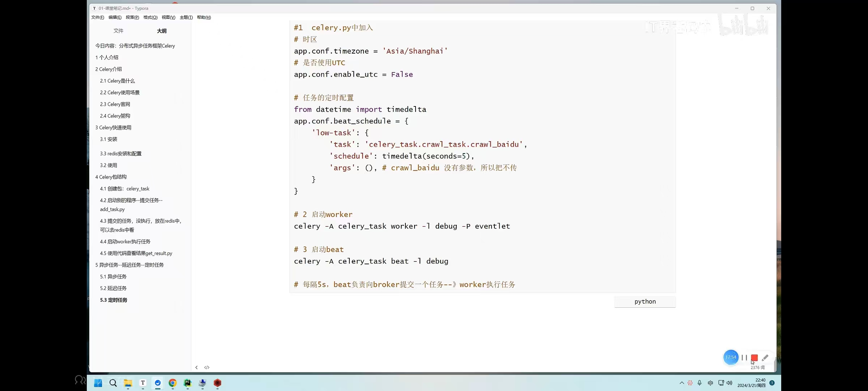Open PyCharm from the taskbar
Screen dimensions: 868x391
tap(187, 383)
